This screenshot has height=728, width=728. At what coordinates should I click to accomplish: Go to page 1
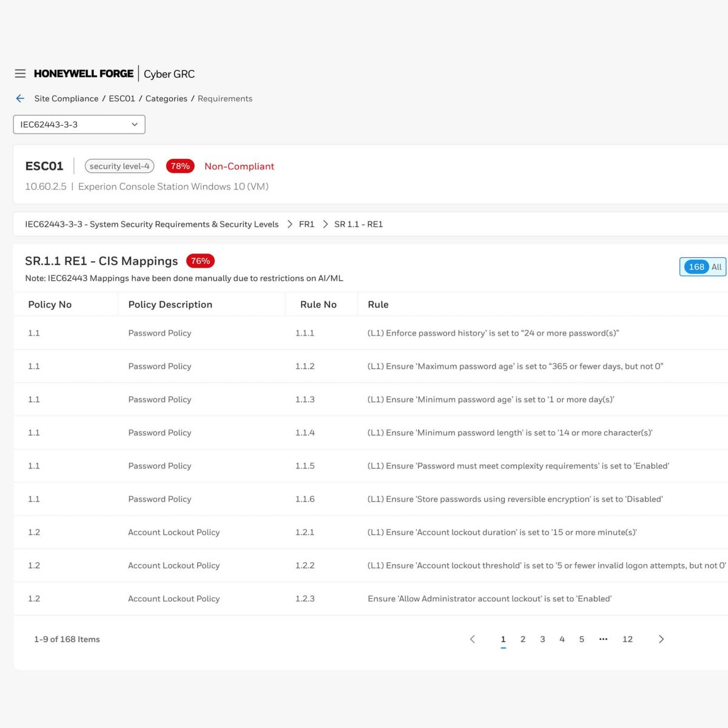[503, 639]
